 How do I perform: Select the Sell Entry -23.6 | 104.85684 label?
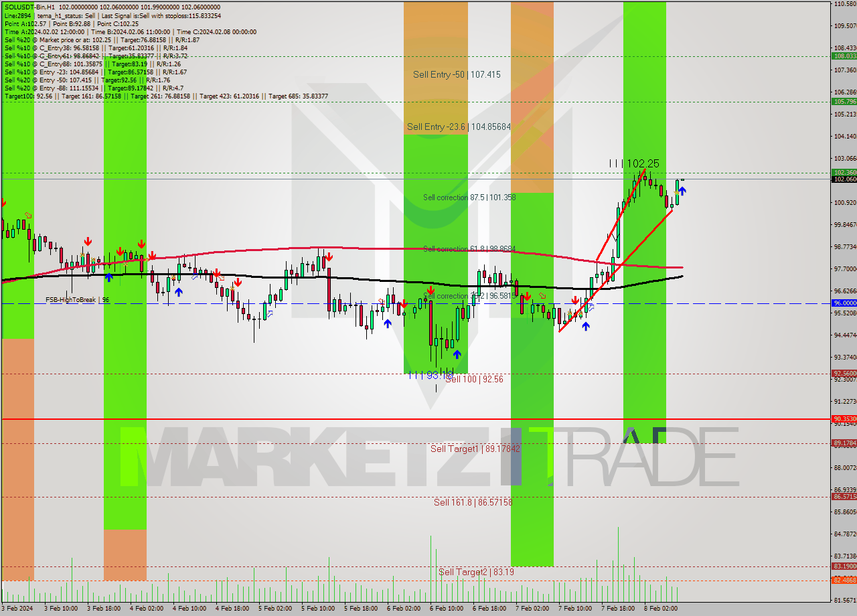pyautogui.click(x=459, y=126)
